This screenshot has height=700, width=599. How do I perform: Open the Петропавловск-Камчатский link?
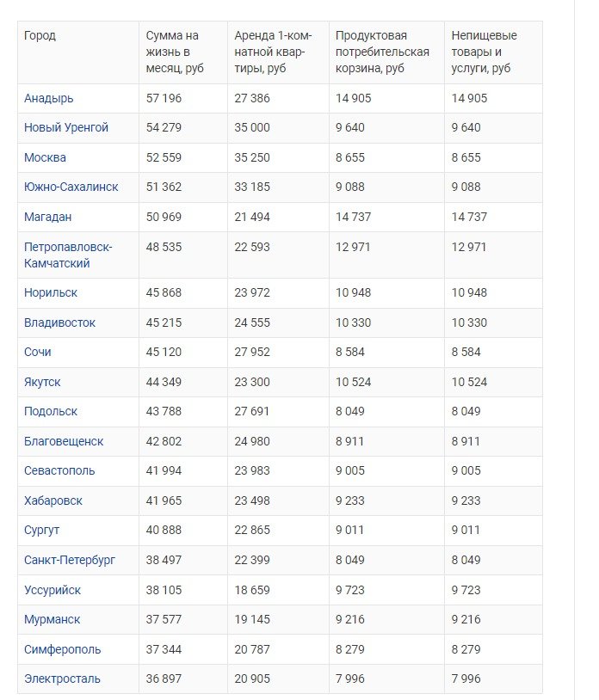pyautogui.click(x=68, y=255)
